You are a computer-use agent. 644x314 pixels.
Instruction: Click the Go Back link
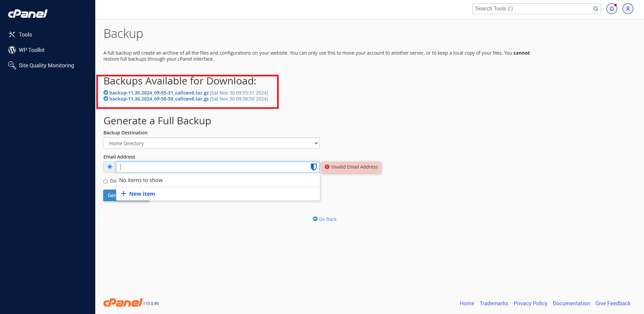(325, 219)
